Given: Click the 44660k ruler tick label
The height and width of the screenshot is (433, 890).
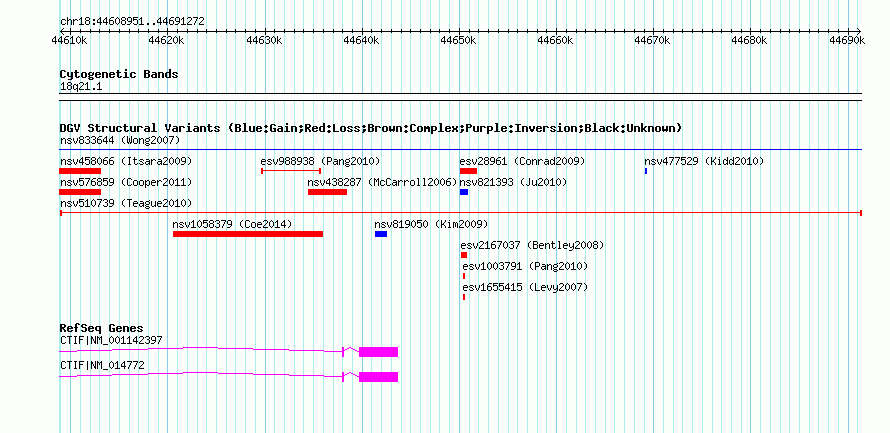Looking at the screenshot, I should tap(556, 40).
